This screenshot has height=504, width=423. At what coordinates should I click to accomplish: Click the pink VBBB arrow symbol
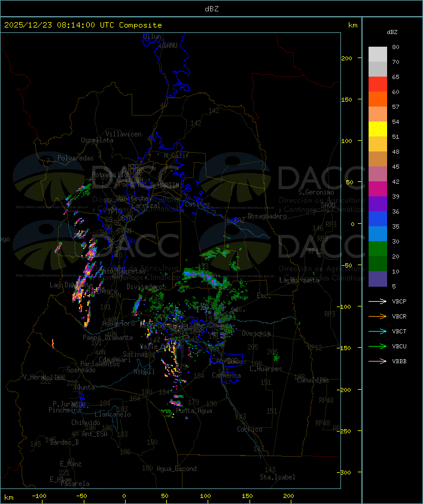tap(378, 362)
